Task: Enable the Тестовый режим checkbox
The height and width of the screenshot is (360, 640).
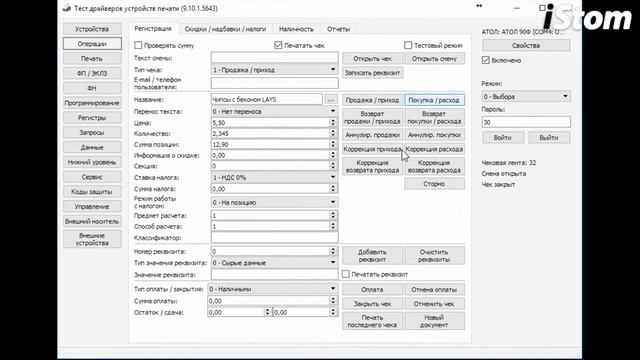Action: [x=408, y=45]
